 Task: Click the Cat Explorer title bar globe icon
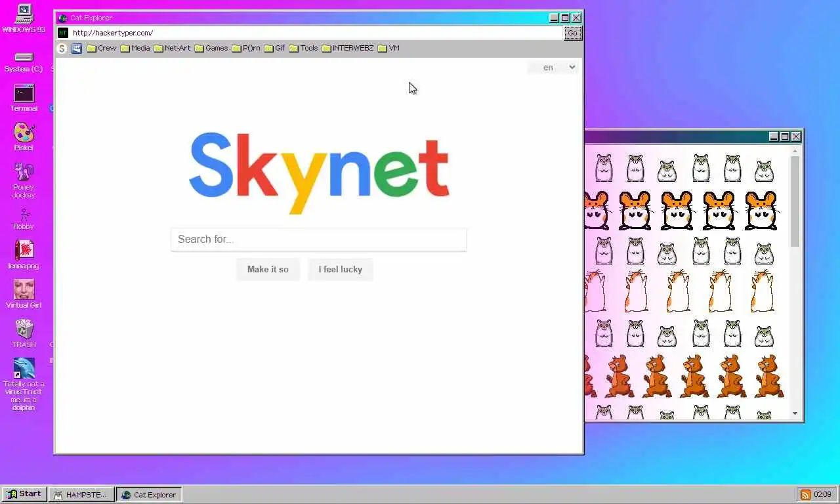click(63, 18)
